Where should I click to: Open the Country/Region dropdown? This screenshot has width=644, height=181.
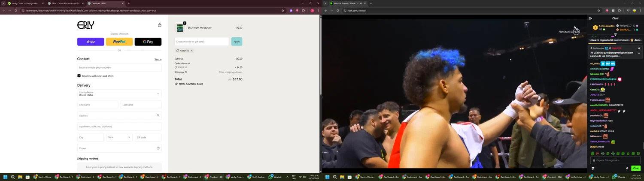[119, 94]
